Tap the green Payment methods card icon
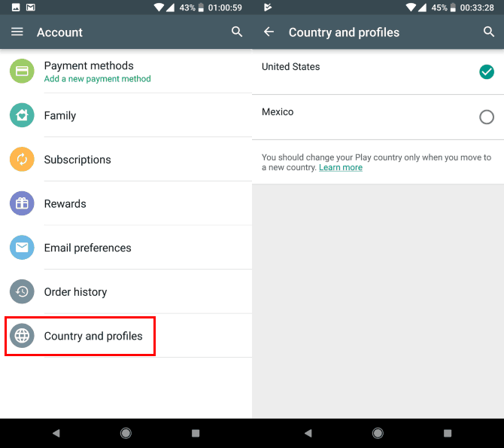The width and height of the screenshot is (504, 448). coord(22,71)
